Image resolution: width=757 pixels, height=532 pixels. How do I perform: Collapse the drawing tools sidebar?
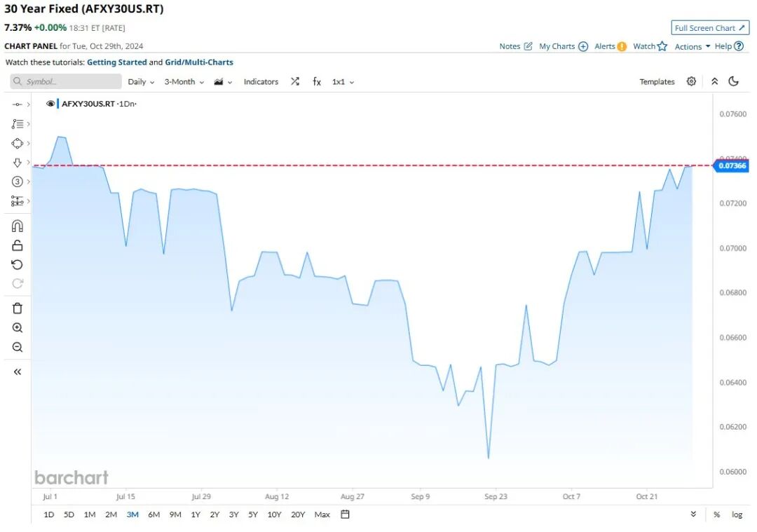coord(18,371)
